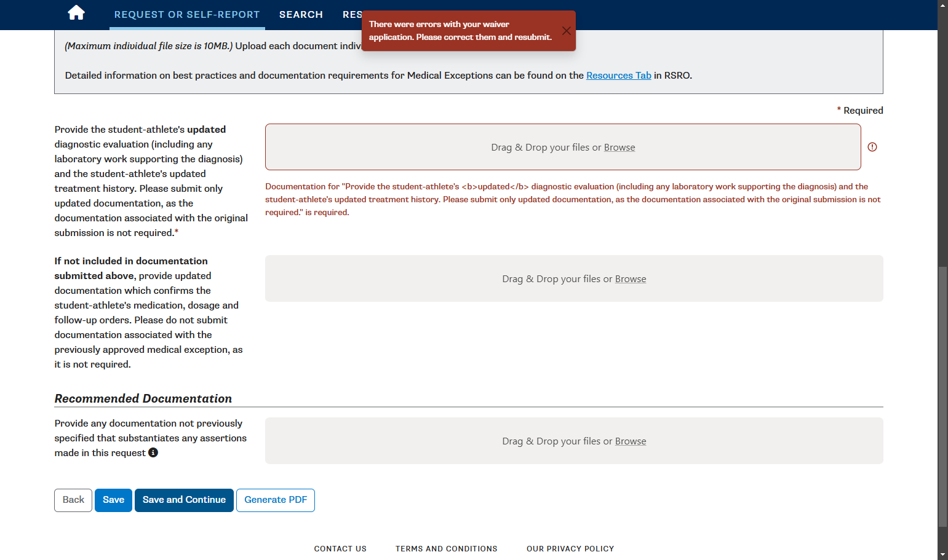Image resolution: width=948 pixels, height=560 pixels.
Task: Click the Save button
Action: [113, 500]
